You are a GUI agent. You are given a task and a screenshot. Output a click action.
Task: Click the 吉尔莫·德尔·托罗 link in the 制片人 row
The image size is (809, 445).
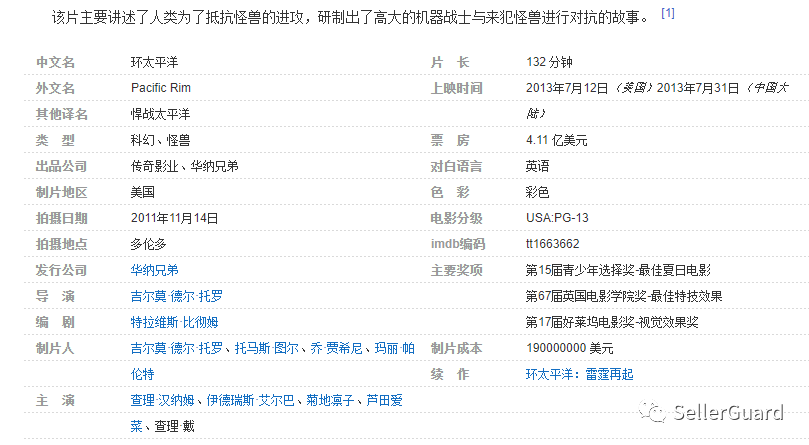tap(176, 348)
